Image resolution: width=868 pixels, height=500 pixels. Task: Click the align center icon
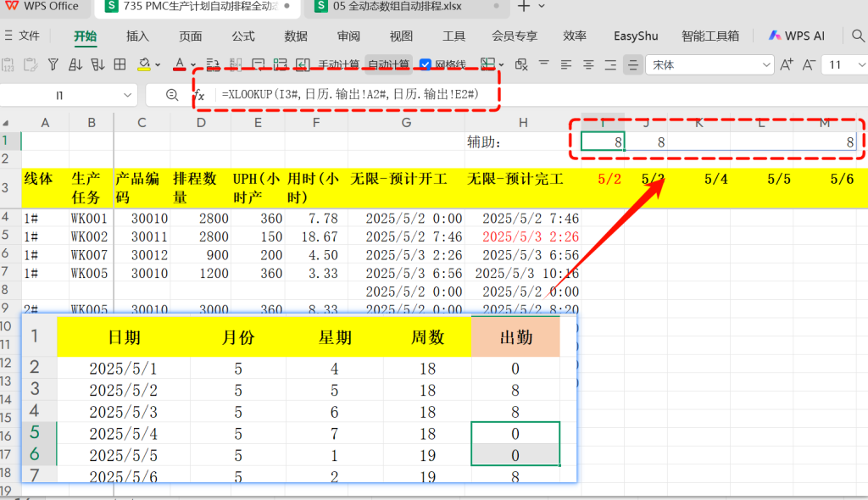(588, 64)
